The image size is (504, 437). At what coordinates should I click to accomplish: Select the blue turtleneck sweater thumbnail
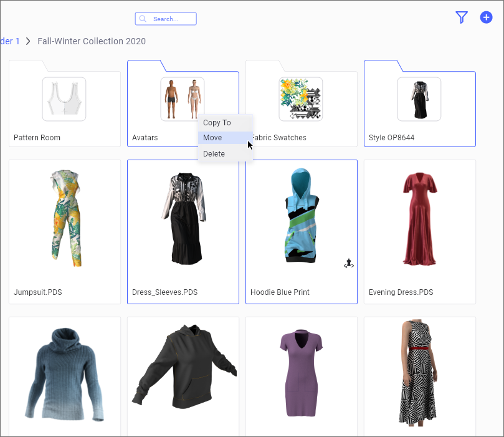pos(65,375)
